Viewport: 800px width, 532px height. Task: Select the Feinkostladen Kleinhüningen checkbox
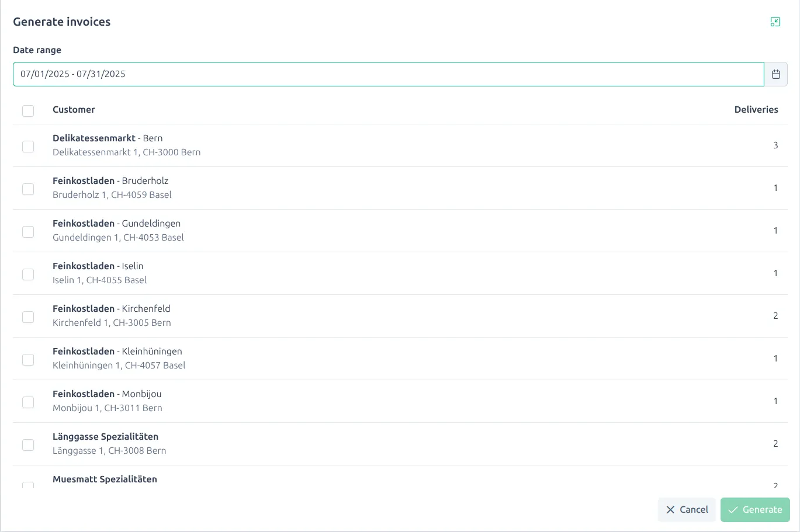pos(27,359)
